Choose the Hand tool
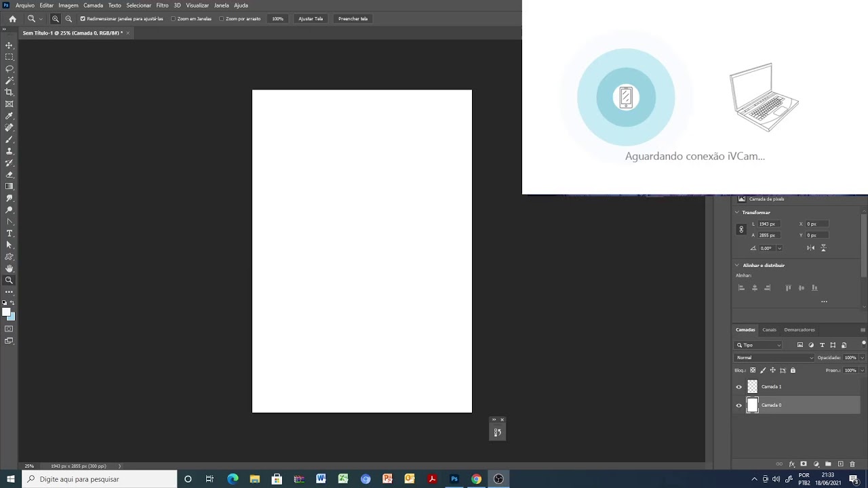This screenshot has height=488, width=868. pyautogui.click(x=9, y=268)
